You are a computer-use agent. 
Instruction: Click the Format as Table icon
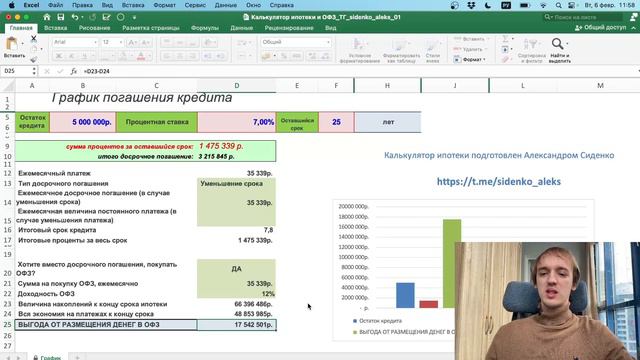pos(401,44)
